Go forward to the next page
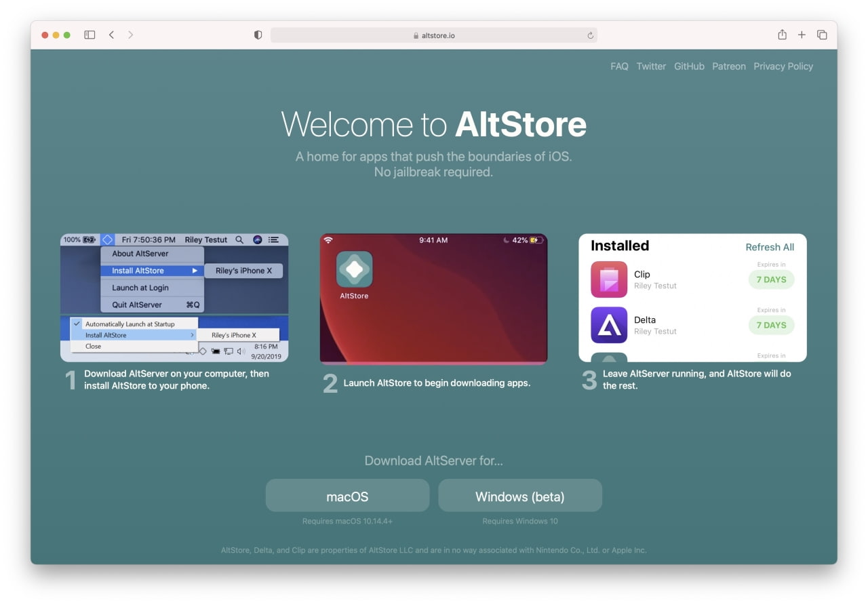The image size is (868, 605). [x=130, y=35]
